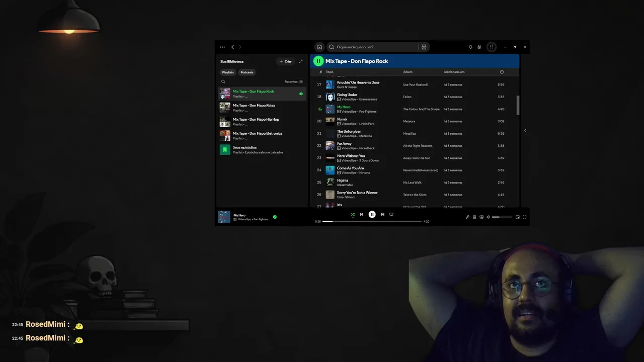Click the Numb album thumbnail

coord(330,121)
